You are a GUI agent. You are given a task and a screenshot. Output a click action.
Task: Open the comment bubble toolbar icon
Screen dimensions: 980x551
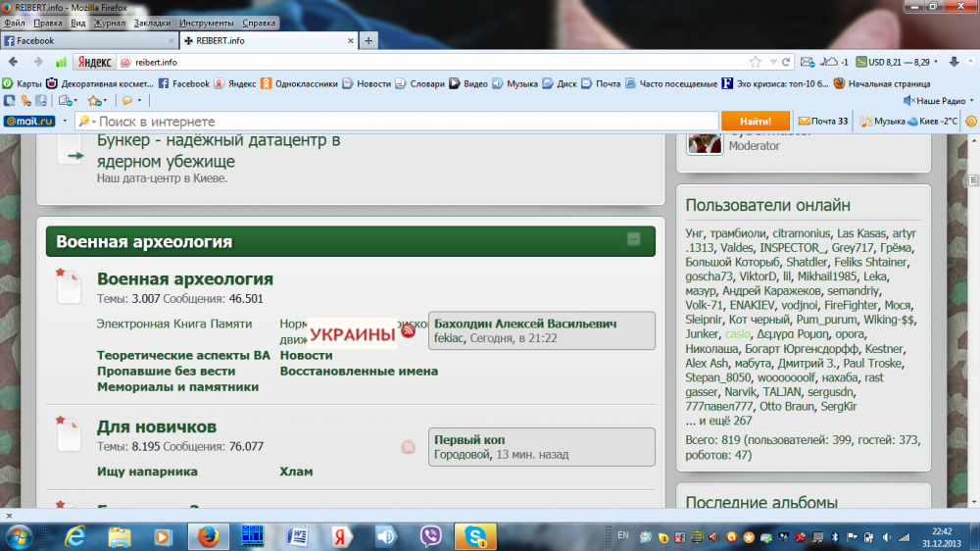tap(127, 101)
